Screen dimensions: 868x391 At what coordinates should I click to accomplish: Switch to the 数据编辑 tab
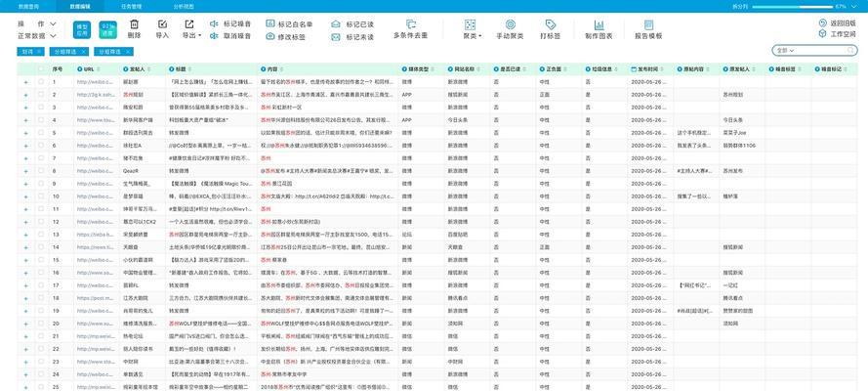click(79, 6)
